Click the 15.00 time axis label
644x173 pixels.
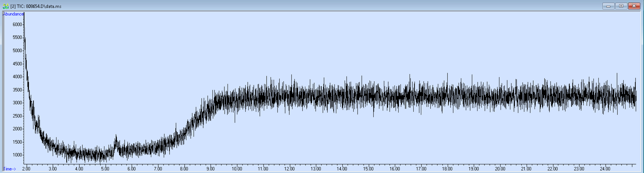[368, 169]
